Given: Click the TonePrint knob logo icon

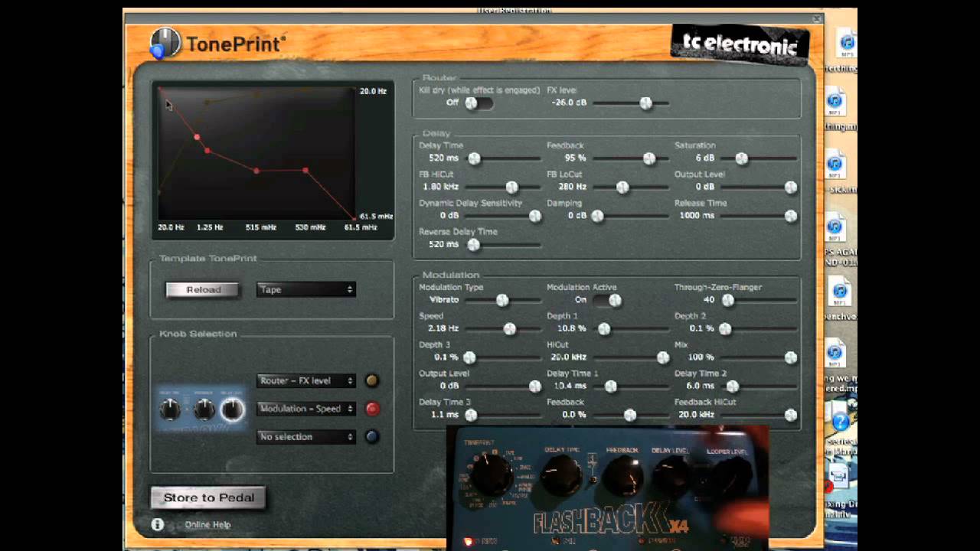Looking at the screenshot, I should (165, 43).
